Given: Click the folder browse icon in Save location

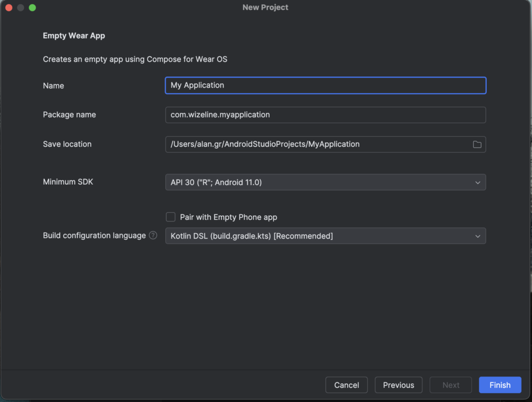Looking at the screenshot, I should (x=476, y=145).
